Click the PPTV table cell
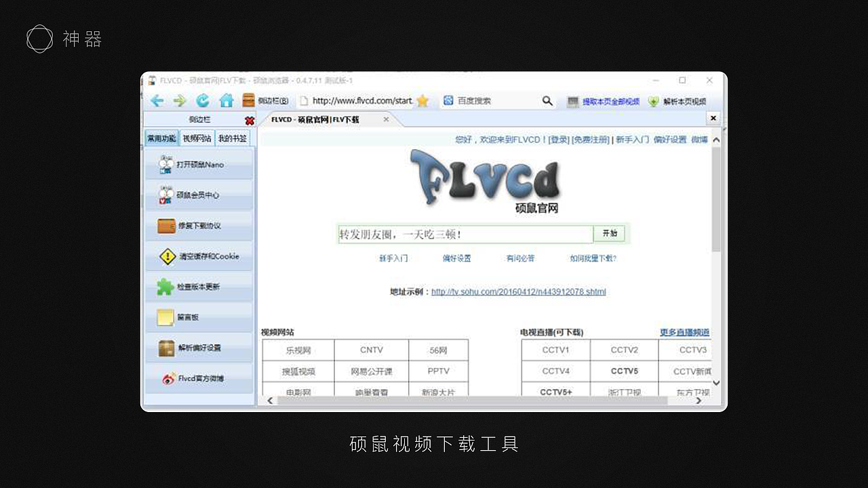This screenshot has width=868, height=488. tap(439, 371)
